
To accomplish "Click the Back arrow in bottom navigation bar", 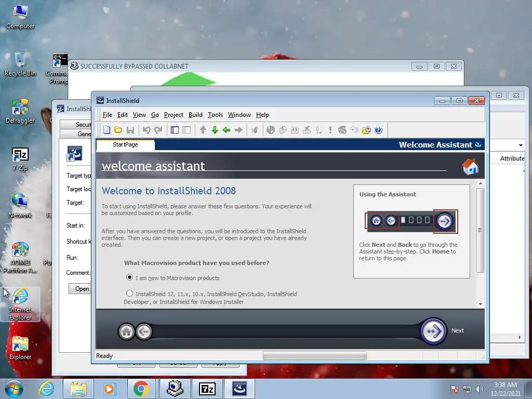I will (x=144, y=331).
